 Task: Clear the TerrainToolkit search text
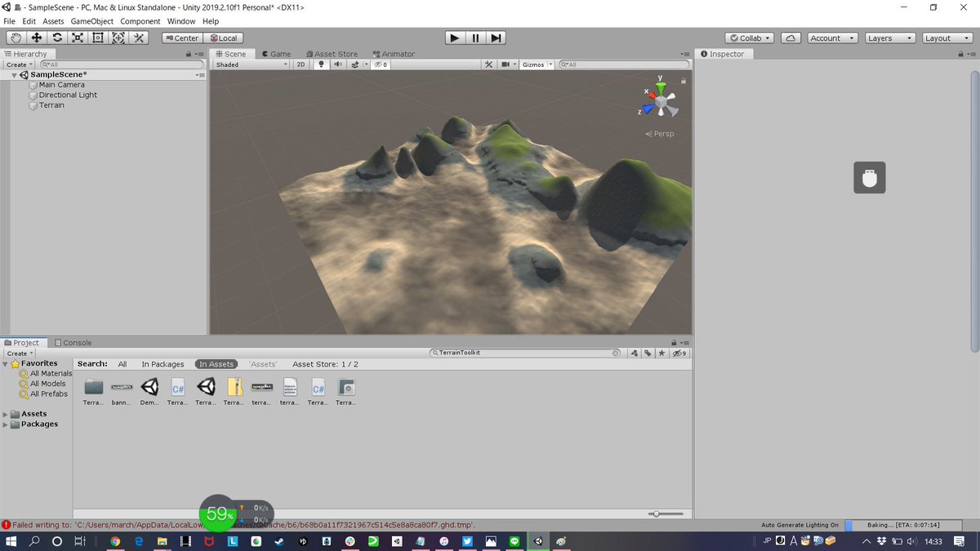(617, 353)
